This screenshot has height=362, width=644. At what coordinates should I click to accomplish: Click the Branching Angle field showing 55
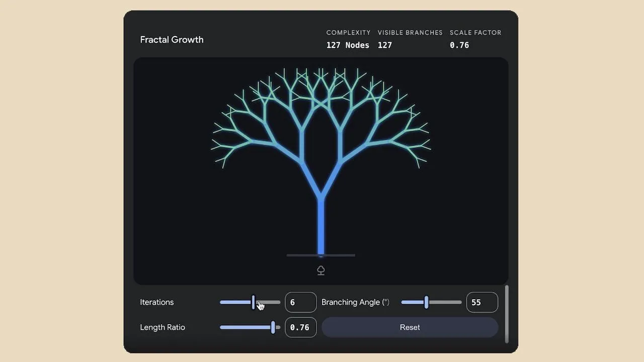pos(482,302)
